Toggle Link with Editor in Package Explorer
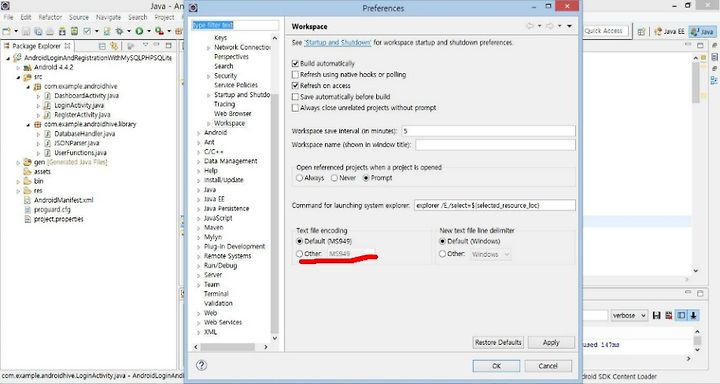The image size is (720, 384). [114, 46]
